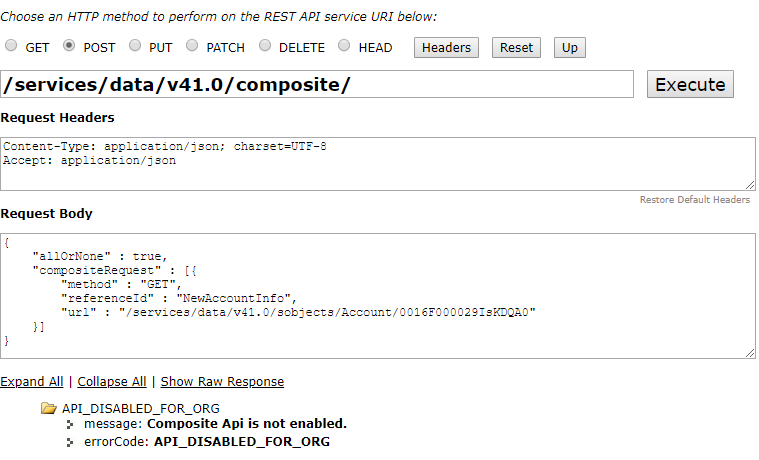The width and height of the screenshot is (759, 460).
Task: Collapse the API_DISABLED_FOR_ORG folder icon
Action: pyautogui.click(x=48, y=408)
